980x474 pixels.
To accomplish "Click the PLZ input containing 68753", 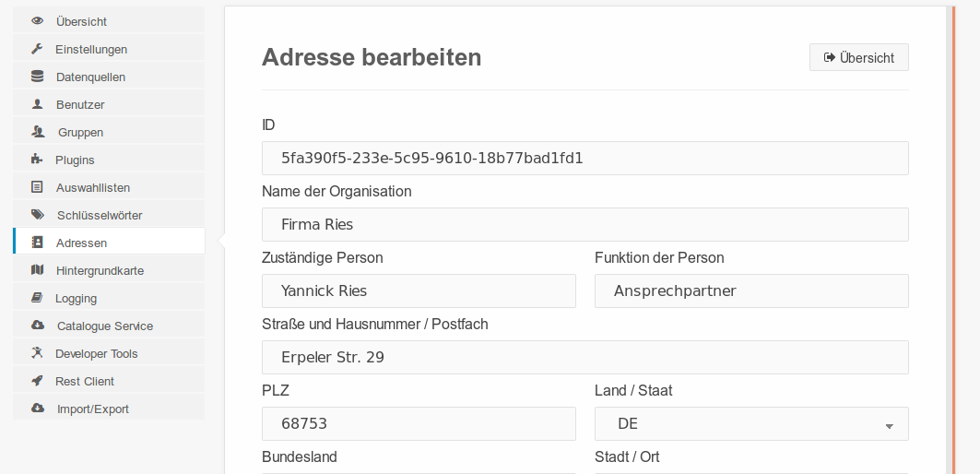I will [419, 424].
